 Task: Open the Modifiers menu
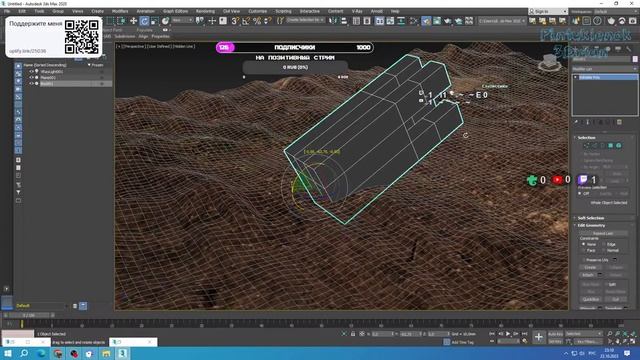pyautogui.click(x=120, y=11)
